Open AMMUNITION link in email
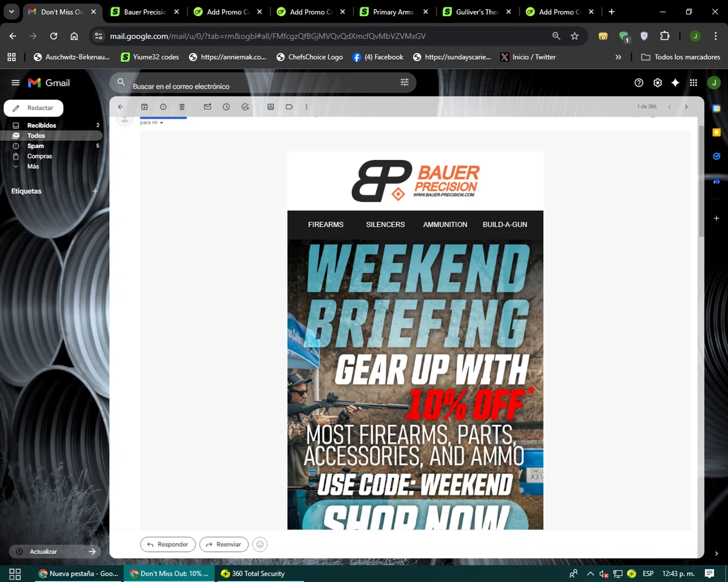Screen dimensions: 728x582 (x=445, y=225)
